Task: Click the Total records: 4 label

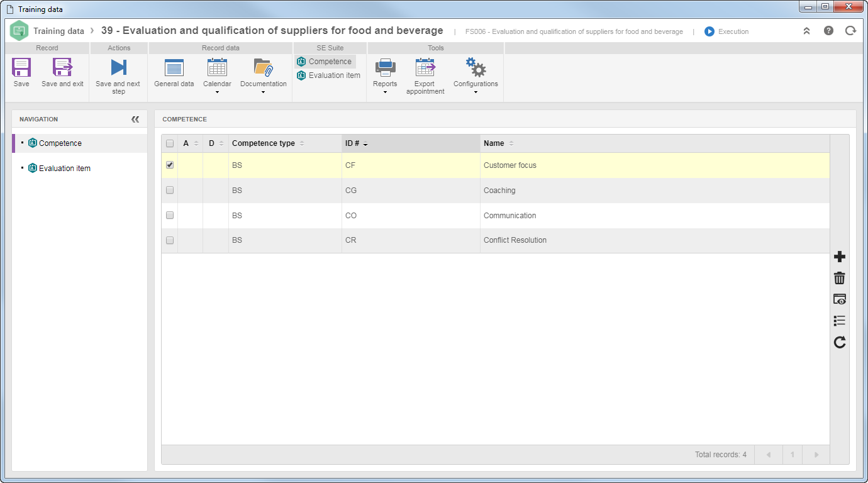Action: coord(721,455)
